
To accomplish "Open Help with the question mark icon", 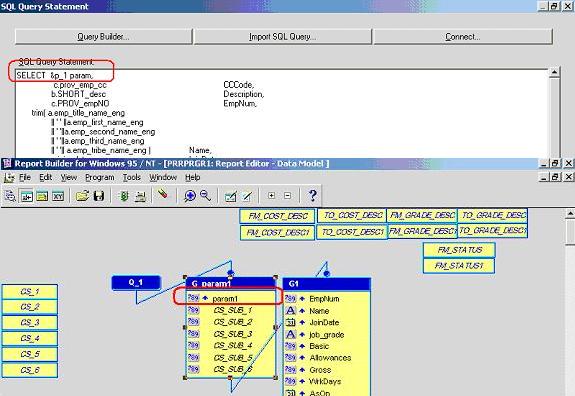I will pos(312,196).
